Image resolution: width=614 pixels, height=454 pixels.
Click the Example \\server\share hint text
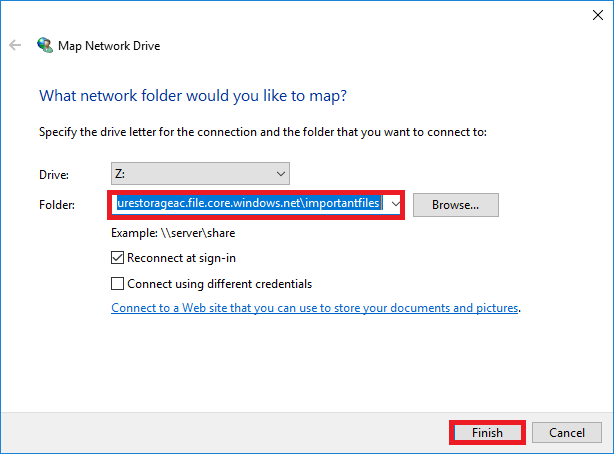click(x=173, y=233)
